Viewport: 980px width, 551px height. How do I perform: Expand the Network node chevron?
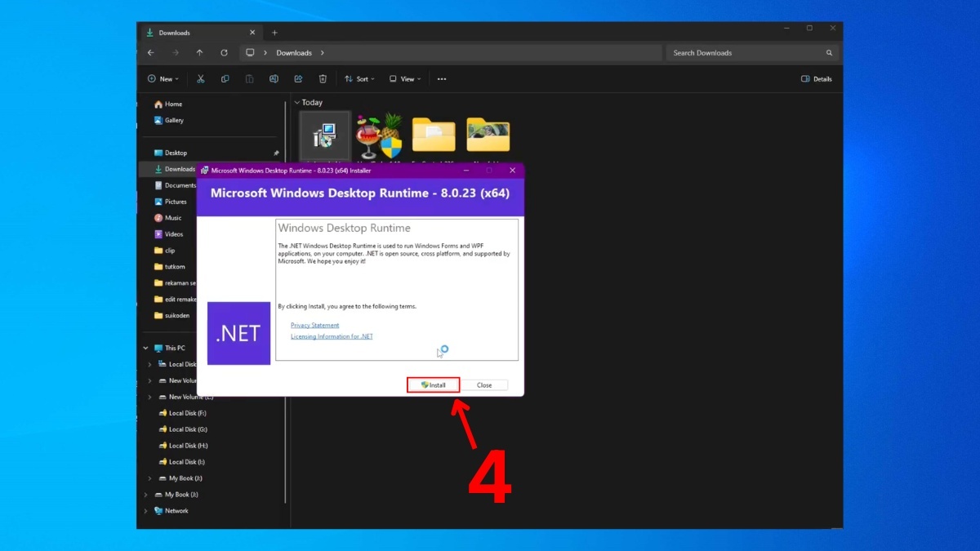[x=146, y=511]
